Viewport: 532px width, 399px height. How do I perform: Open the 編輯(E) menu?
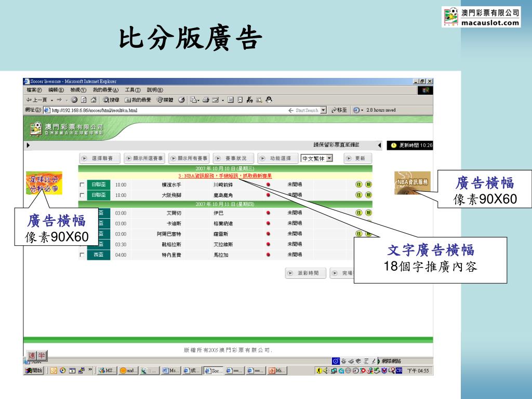56,90
